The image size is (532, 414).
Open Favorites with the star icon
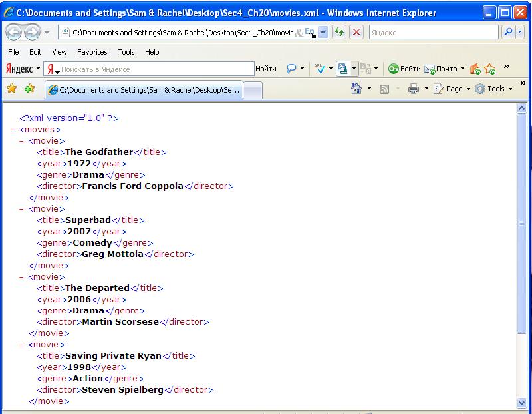point(12,87)
